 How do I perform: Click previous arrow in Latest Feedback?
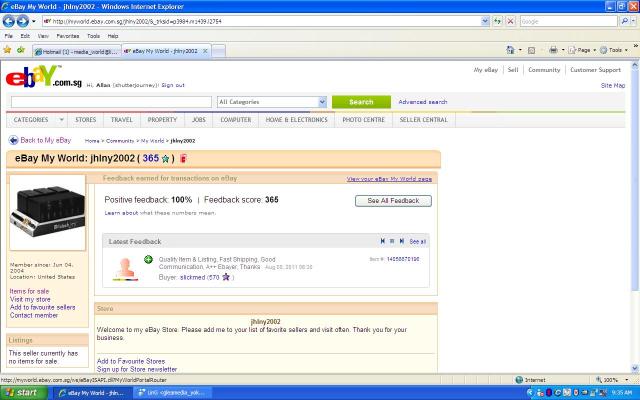click(382, 241)
